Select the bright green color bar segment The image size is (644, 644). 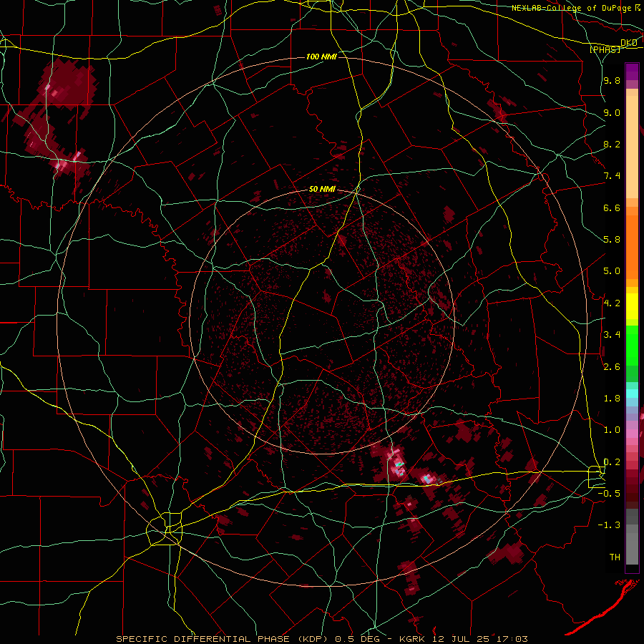point(632,345)
